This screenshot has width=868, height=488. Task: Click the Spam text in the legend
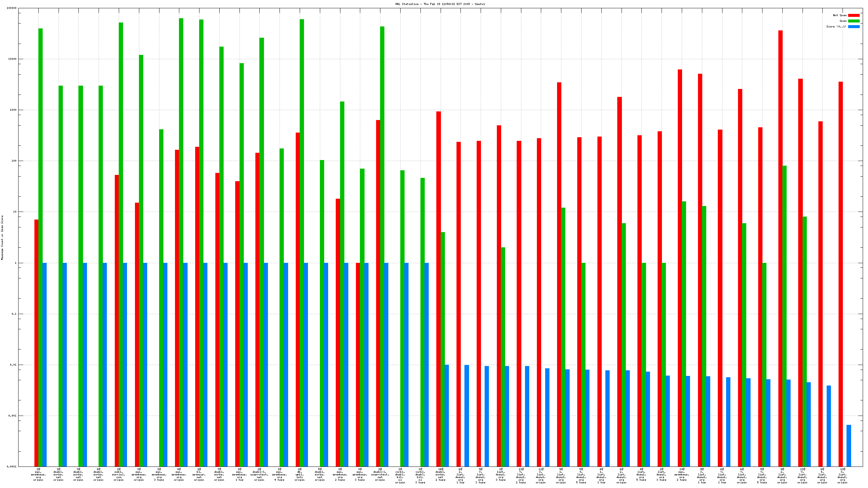pos(843,21)
